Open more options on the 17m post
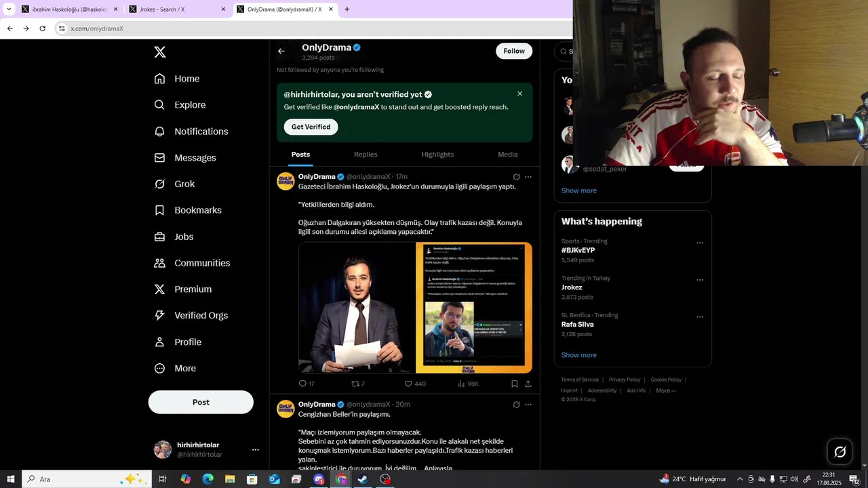Screen dimensions: 868x488 click(x=528, y=177)
